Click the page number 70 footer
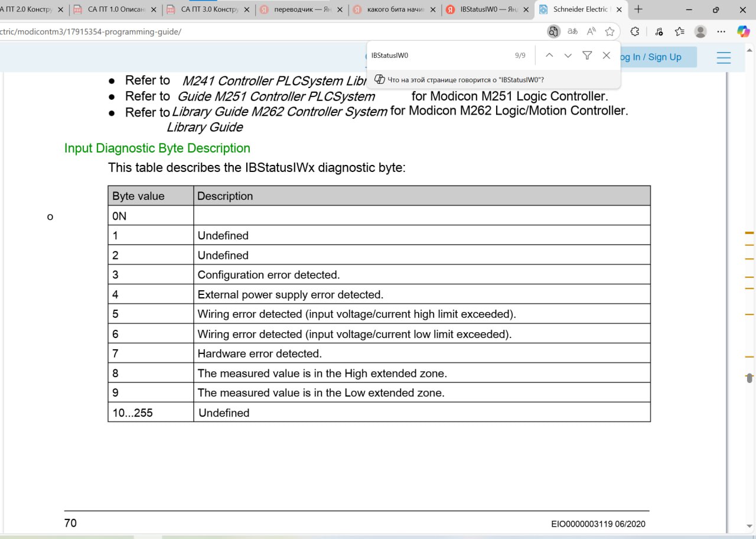Image resolution: width=756 pixels, height=539 pixels. (x=70, y=523)
